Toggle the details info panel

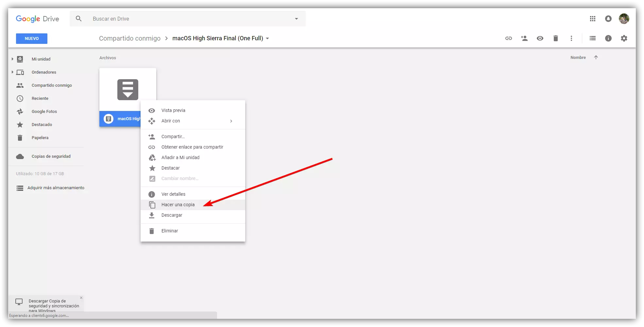click(x=608, y=38)
